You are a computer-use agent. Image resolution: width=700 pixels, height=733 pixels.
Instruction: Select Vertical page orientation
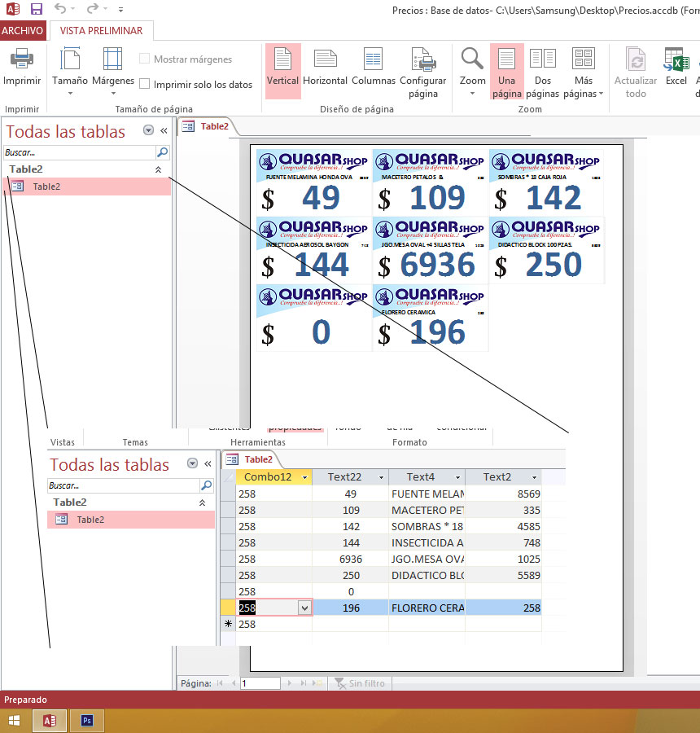(282, 71)
